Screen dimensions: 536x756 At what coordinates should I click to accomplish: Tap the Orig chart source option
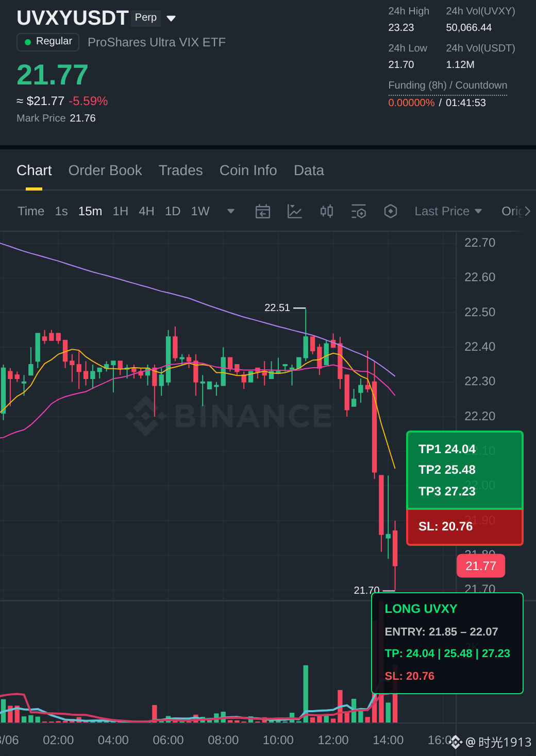(511, 211)
